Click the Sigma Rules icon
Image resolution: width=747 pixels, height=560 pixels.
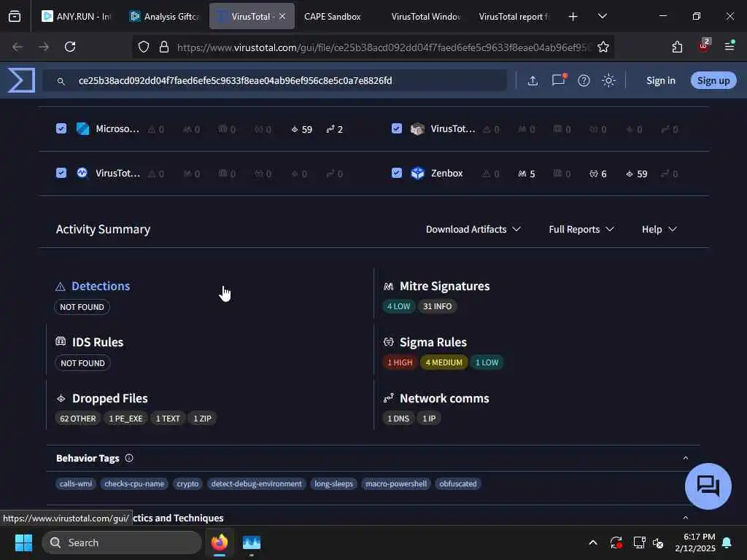[x=388, y=342]
